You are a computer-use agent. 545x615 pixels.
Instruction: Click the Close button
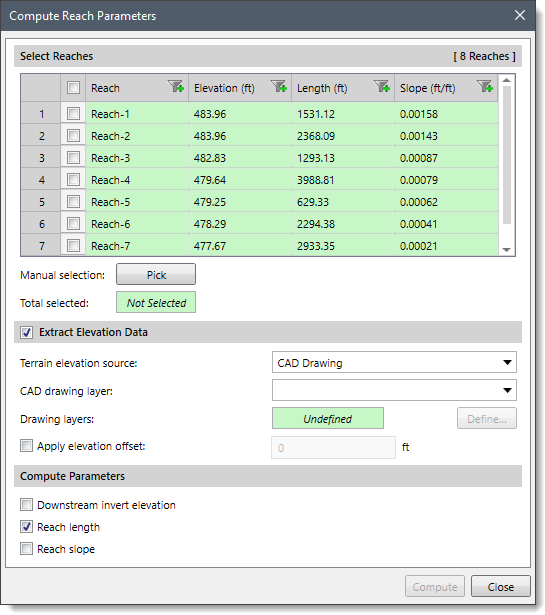tap(501, 587)
